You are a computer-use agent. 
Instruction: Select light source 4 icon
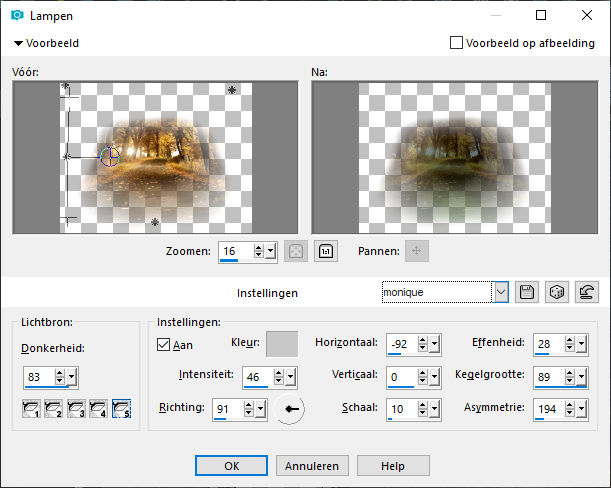coord(98,409)
